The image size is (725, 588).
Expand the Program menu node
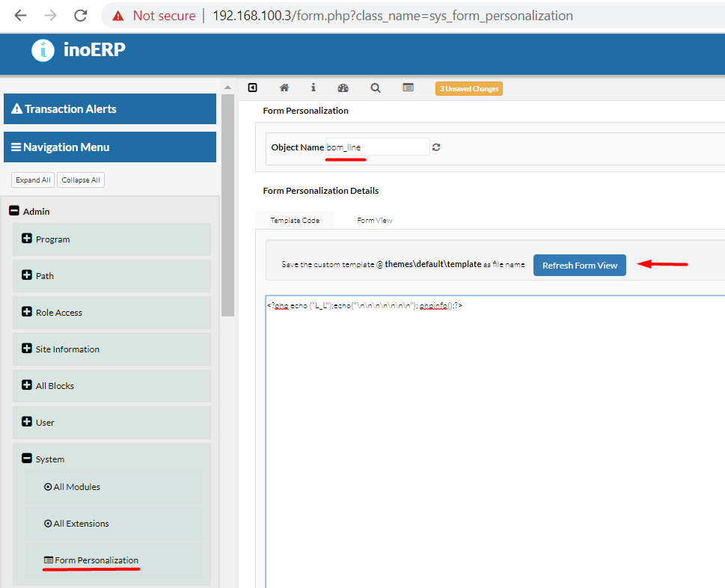pos(27,239)
